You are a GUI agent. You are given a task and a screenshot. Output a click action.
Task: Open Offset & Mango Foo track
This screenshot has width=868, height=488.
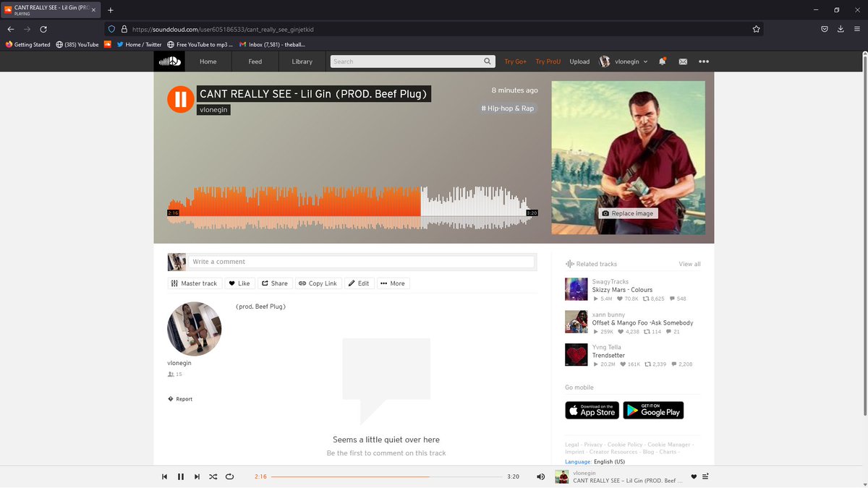pos(642,323)
